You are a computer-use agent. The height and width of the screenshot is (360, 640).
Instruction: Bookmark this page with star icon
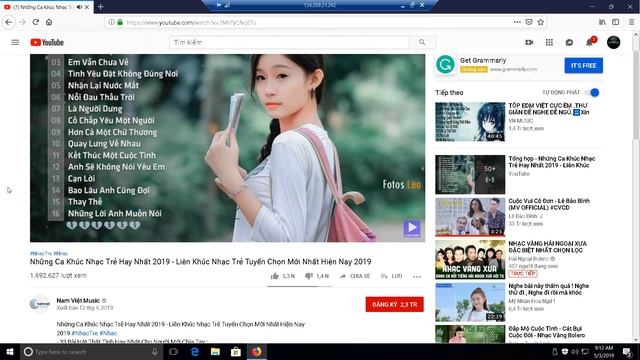[541, 22]
